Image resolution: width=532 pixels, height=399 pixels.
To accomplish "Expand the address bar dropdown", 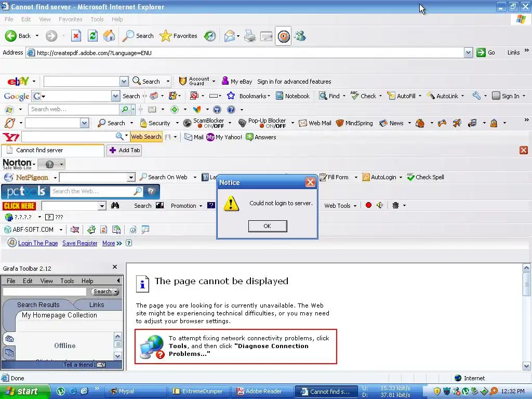I will click(x=468, y=52).
